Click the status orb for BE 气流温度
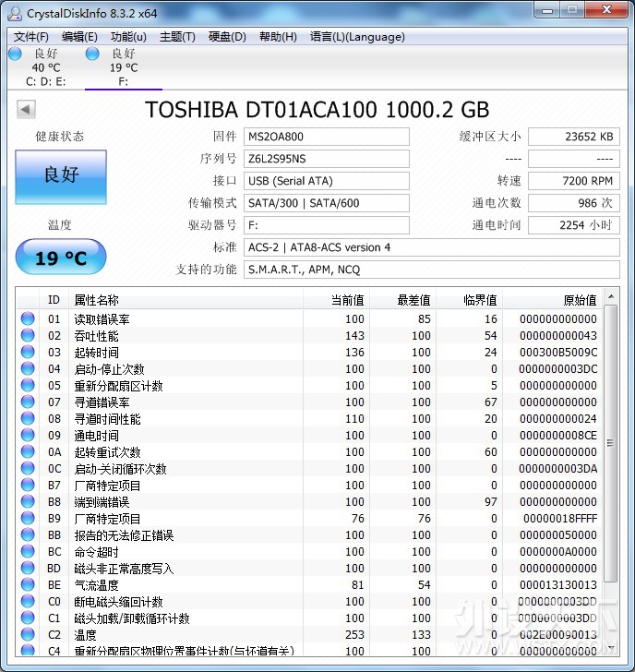The width and height of the screenshot is (635, 672). 28,585
